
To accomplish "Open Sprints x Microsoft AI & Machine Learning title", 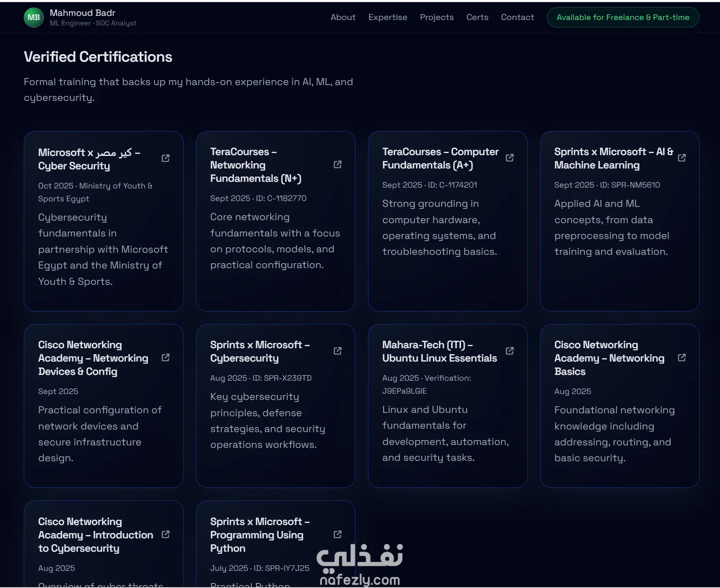I will [x=614, y=158].
